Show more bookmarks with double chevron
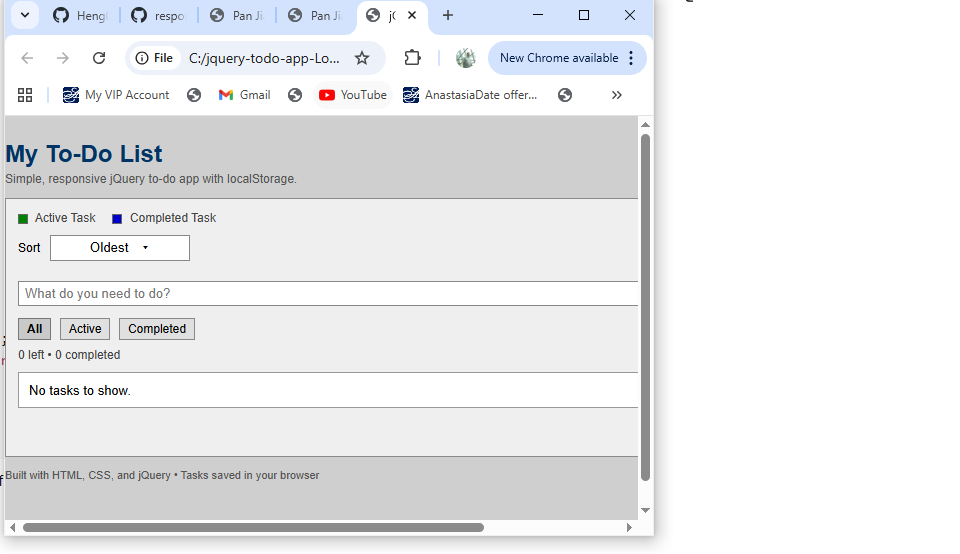The image size is (960, 554). (x=617, y=95)
